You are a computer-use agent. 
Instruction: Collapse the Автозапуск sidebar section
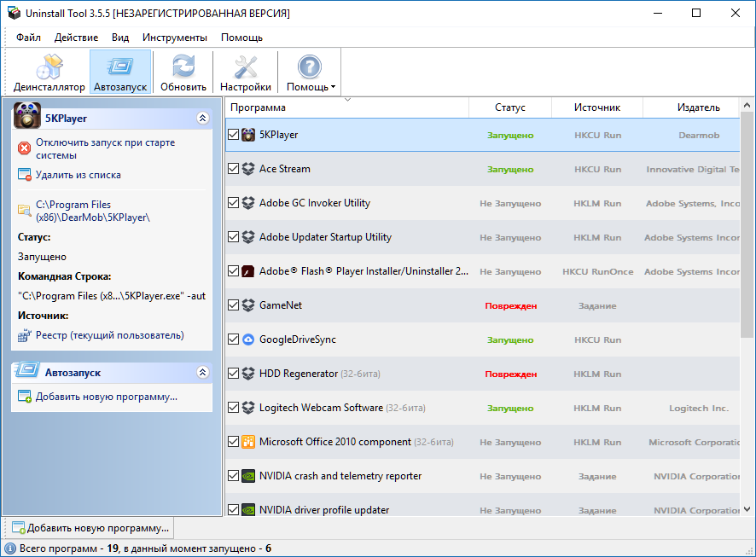202,372
